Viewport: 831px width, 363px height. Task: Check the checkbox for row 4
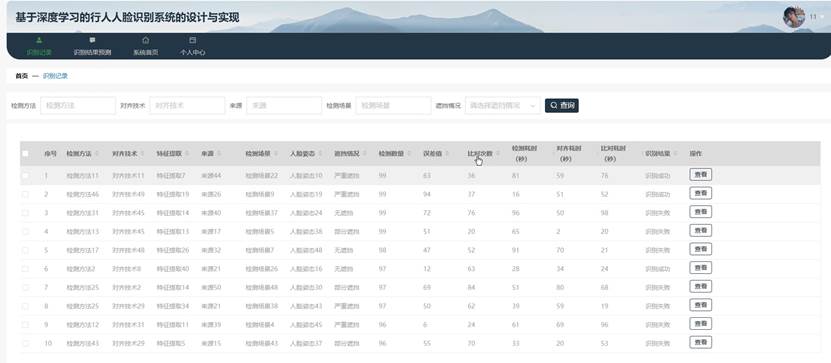(x=25, y=232)
